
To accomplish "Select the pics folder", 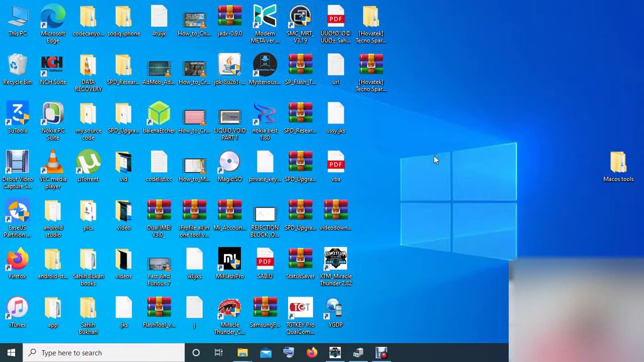I will [x=88, y=215].
